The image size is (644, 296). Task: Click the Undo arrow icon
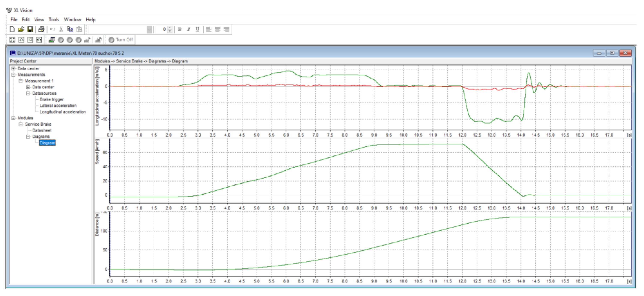pos(53,29)
